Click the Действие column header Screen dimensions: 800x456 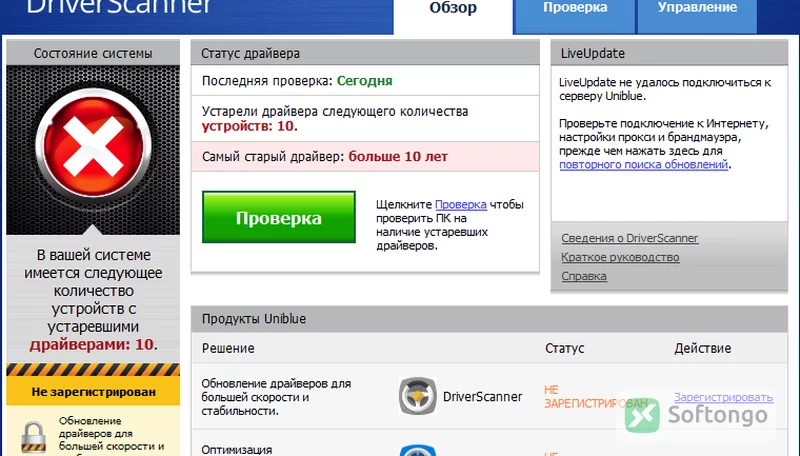click(x=703, y=348)
